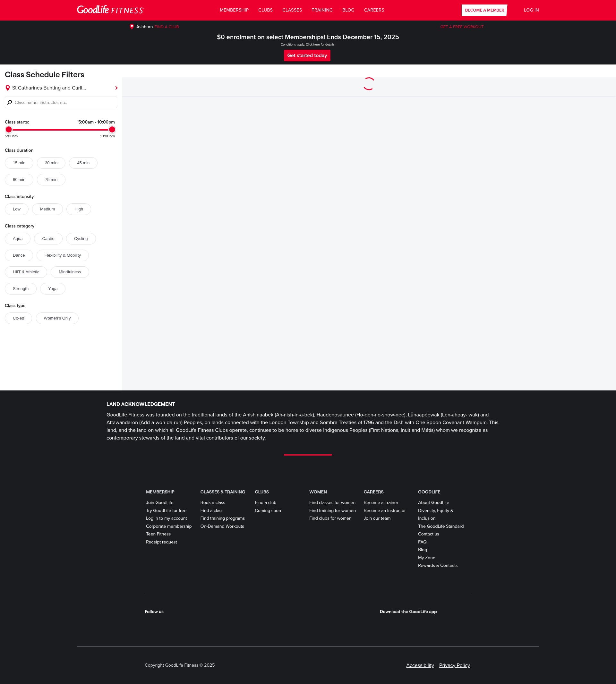Open the Accessibility link
The image size is (616, 684).
(x=420, y=665)
